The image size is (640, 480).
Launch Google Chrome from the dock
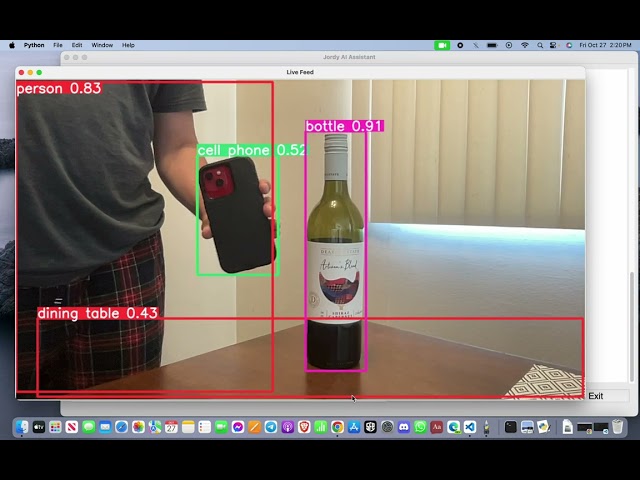(x=337, y=427)
